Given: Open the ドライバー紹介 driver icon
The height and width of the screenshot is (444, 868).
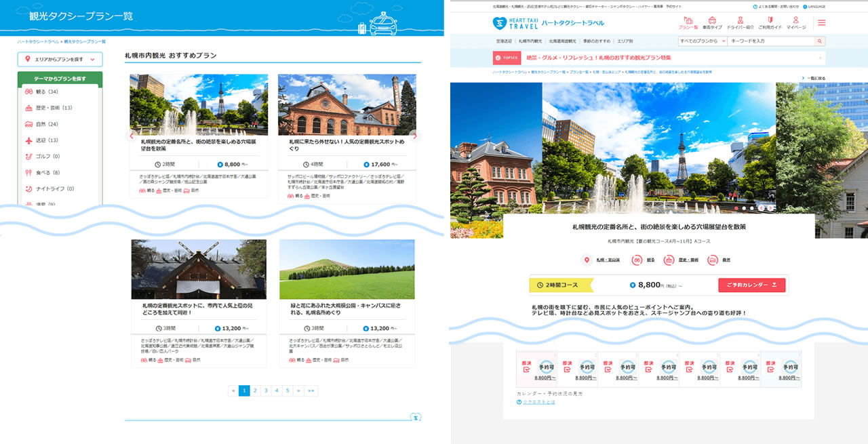Looking at the screenshot, I should (741, 23).
